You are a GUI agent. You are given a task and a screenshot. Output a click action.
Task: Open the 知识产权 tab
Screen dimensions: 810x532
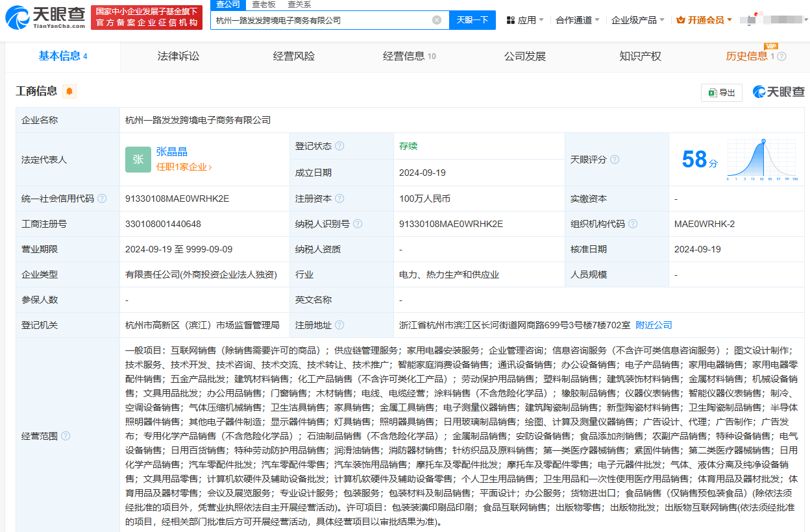point(641,56)
